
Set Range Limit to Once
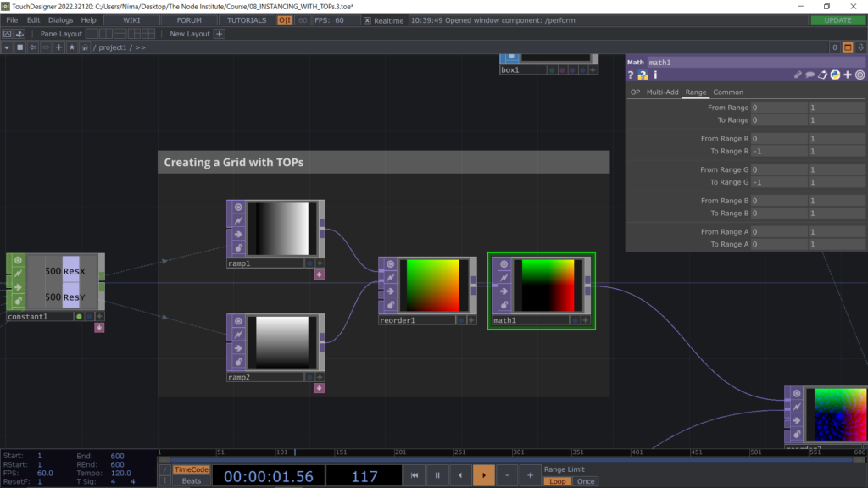coord(586,481)
